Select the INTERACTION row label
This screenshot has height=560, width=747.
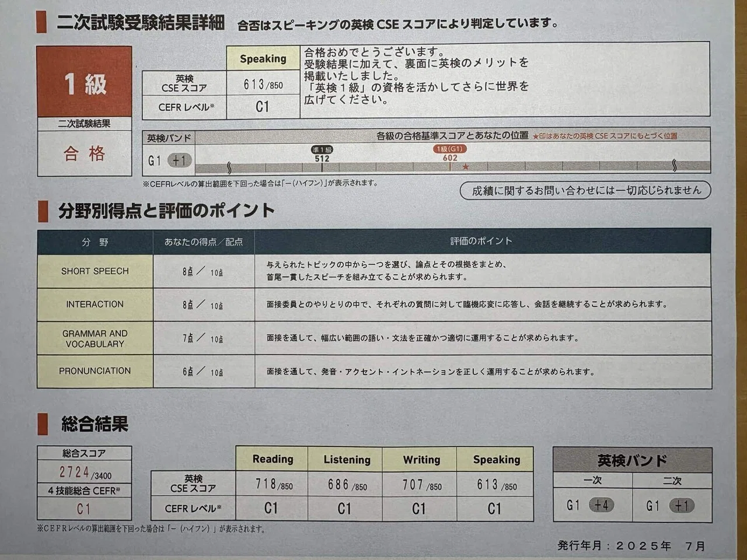click(x=95, y=304)
